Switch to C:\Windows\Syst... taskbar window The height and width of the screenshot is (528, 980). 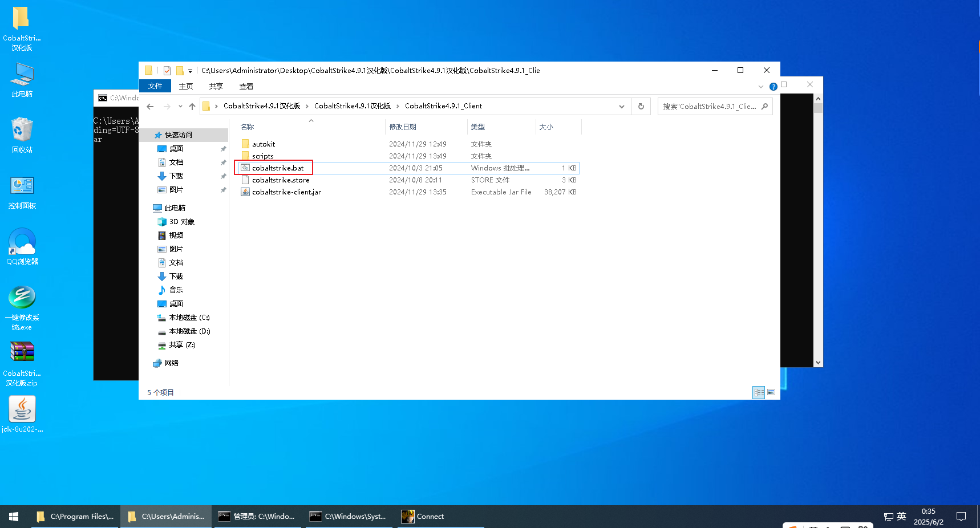(x=349, y=517)
